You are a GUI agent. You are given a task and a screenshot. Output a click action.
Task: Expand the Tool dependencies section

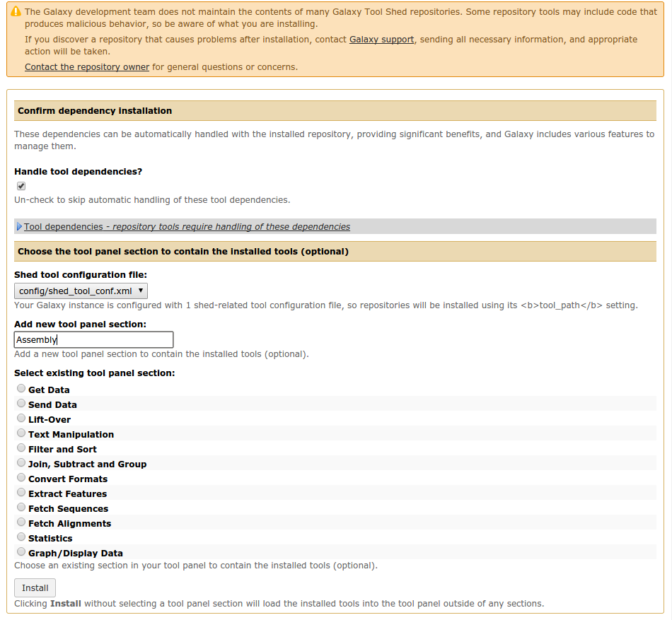pyautogui.click(x=187, y=227)
